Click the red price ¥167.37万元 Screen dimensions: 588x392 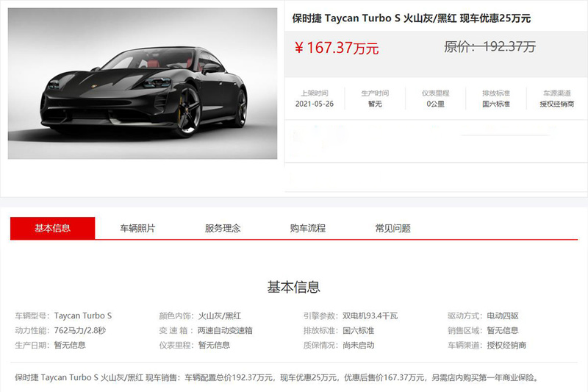(337, 48)
